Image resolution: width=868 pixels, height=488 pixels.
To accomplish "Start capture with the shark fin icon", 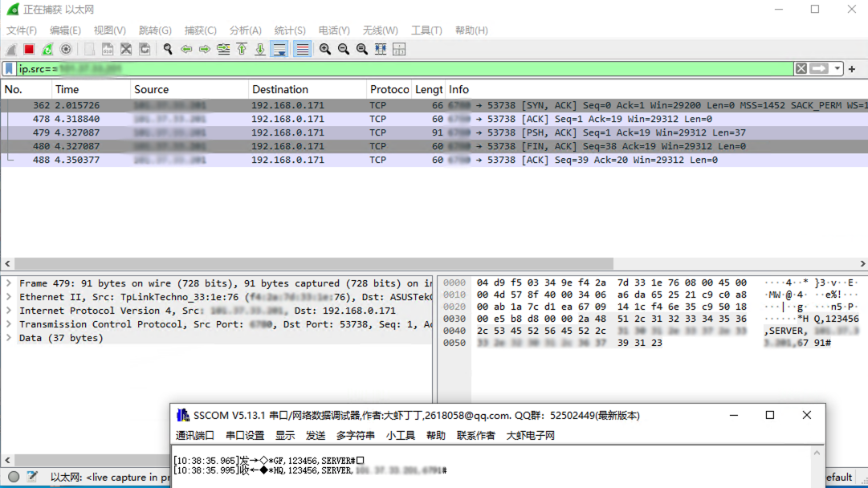I will (x=11, y=49).
